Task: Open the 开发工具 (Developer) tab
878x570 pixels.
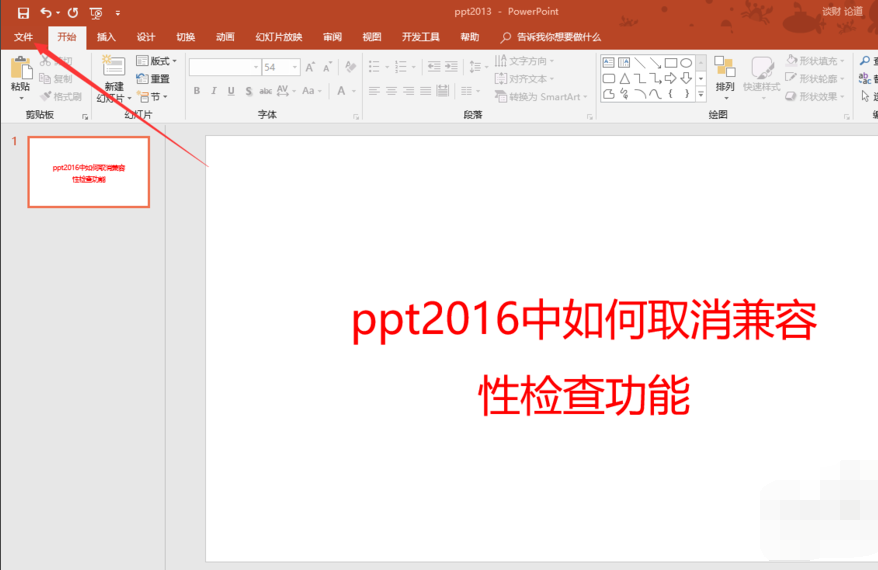Action: [421, 37]
